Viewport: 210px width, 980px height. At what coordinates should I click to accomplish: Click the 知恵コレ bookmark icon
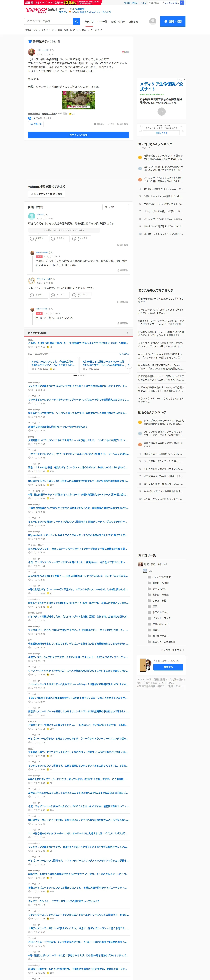(x=99, y=124)
